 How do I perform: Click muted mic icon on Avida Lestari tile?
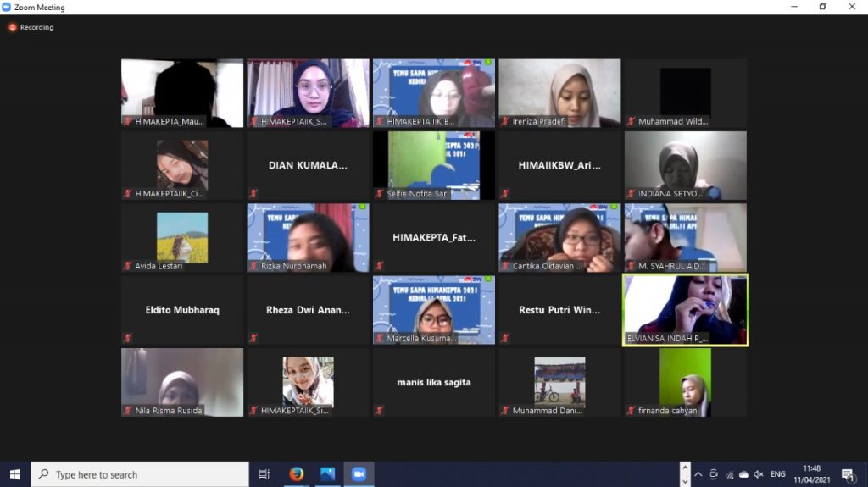click(x=128, y=266)
